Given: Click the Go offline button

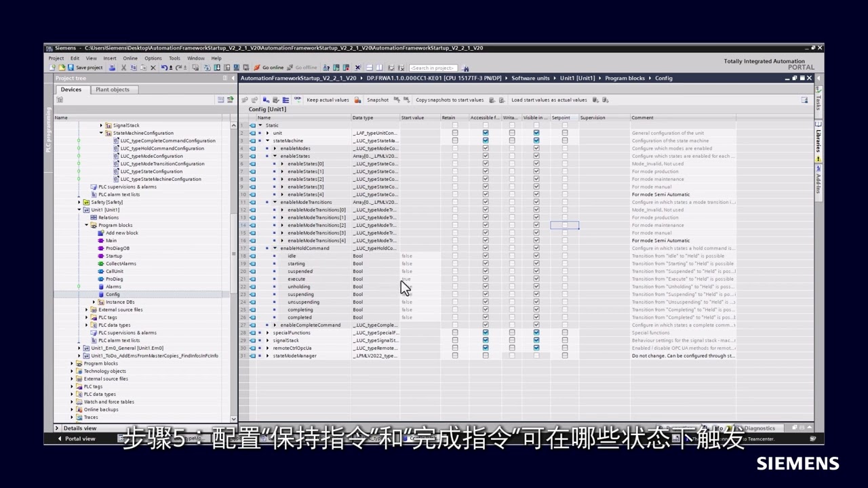Looking at the screenshot, I should pos(302,68).
